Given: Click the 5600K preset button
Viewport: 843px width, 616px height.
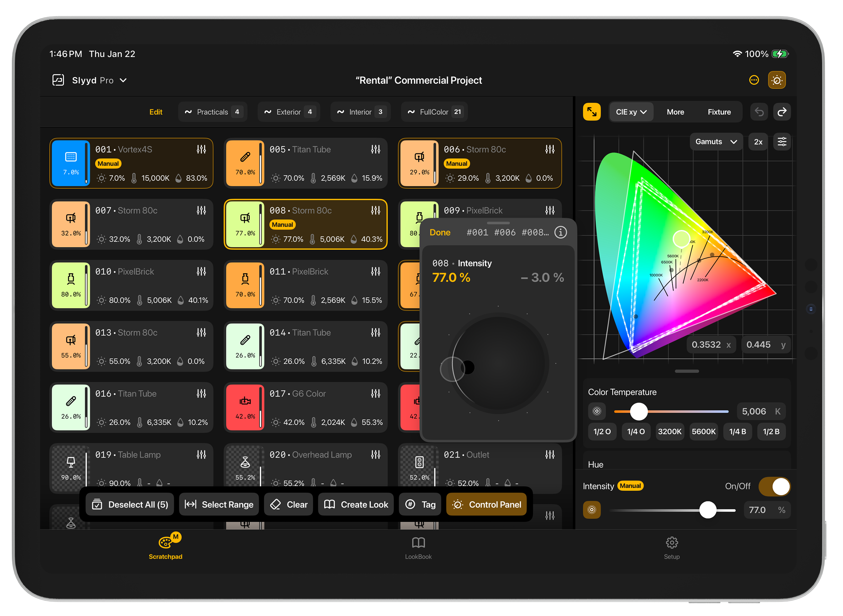Looking at the screenshot, I should tap(704, 431).
